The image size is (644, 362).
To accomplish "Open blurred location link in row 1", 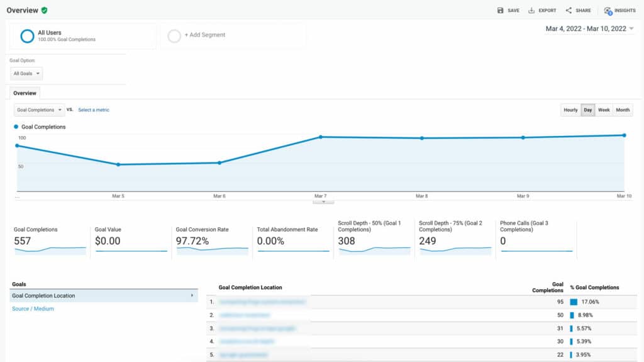I will [x=262, y=302].
